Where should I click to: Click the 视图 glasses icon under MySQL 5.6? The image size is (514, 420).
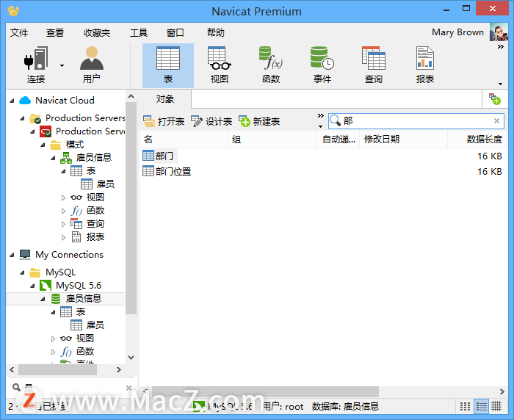pos(66,338)
